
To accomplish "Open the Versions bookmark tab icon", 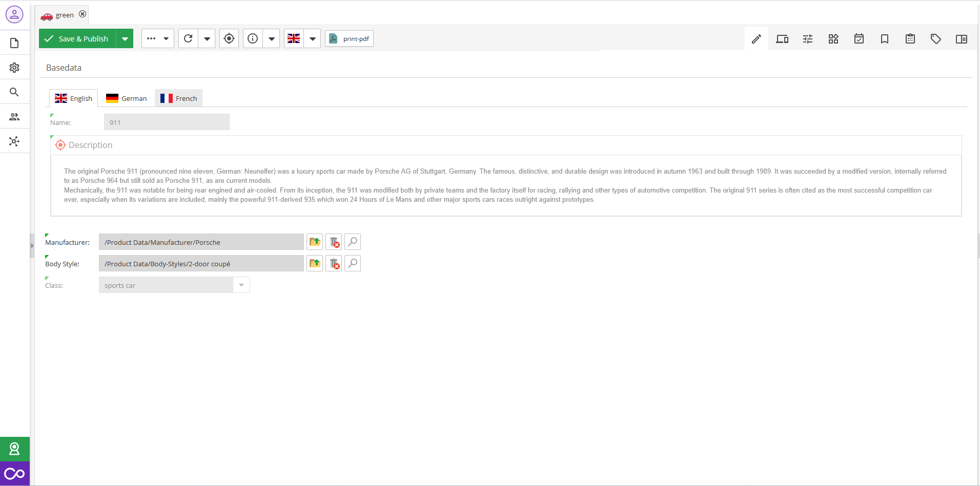I will (885, 39).
